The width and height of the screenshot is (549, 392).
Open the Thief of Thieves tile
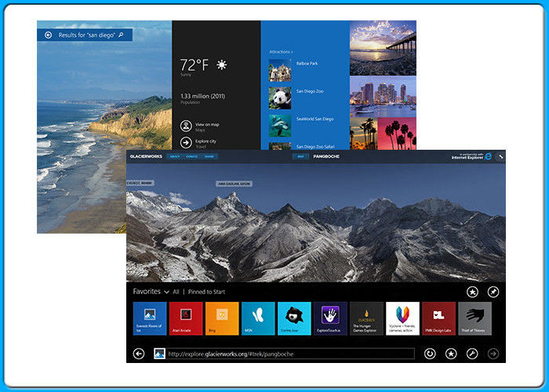click(474, 318)
